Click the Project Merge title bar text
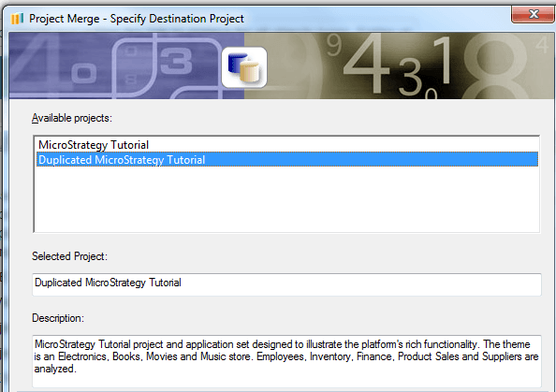 tap(137, 19)
